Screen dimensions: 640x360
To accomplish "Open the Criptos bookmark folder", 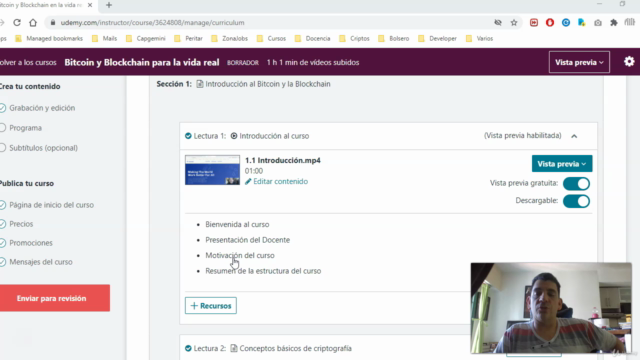I will (355, 38).
